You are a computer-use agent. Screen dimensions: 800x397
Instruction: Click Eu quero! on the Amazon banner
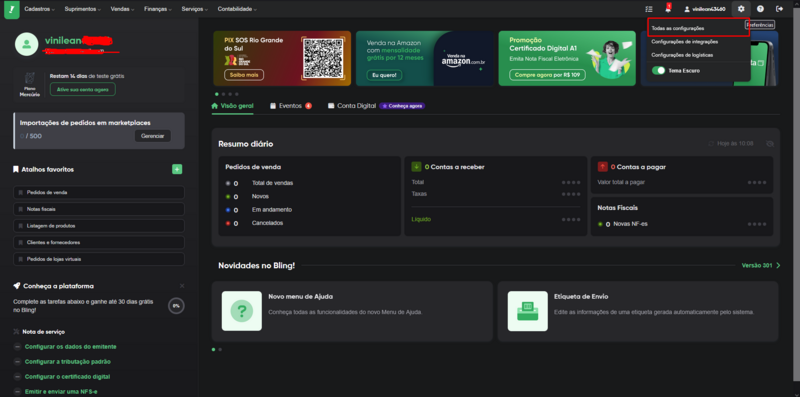384,75
